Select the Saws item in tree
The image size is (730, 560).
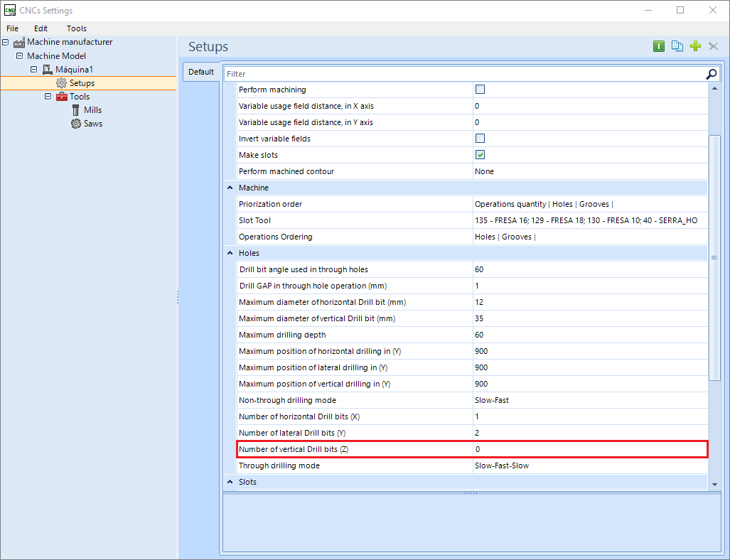coord(92,124)
